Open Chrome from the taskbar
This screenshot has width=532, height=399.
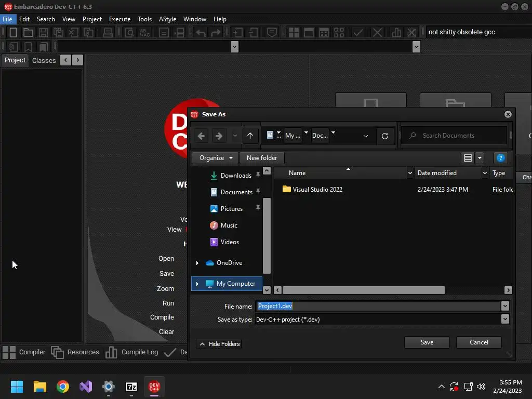point(63,387)
